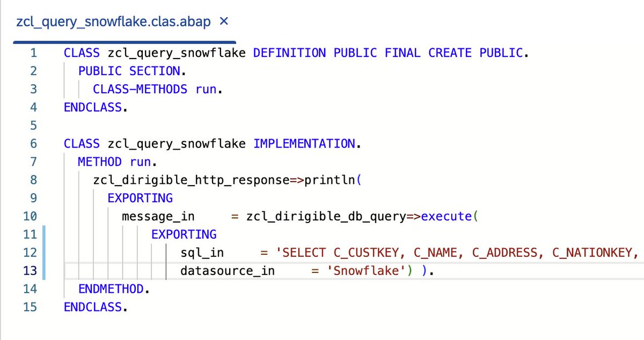
Task: Click 'zcl_dirigible_db_query=>execute(' call
Action: coord(362,217)
